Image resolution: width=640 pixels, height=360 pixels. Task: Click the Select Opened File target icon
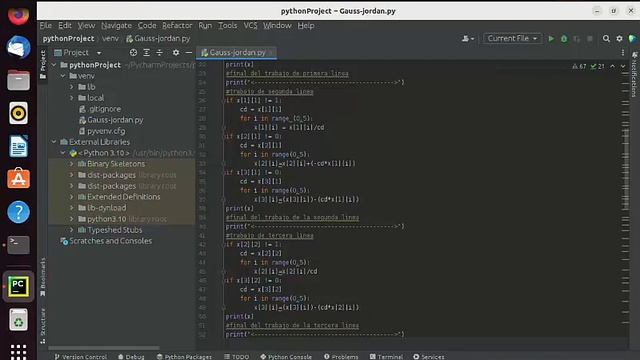click(x=133, y=53)
